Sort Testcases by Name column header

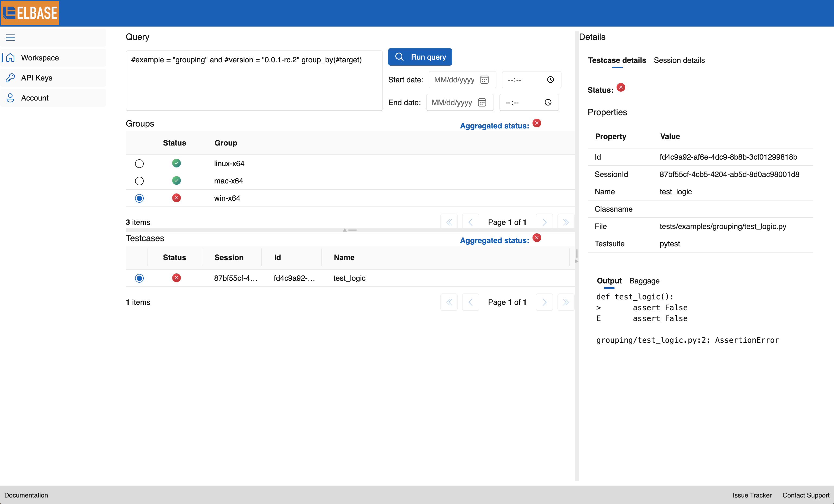(x=344, y=257)
